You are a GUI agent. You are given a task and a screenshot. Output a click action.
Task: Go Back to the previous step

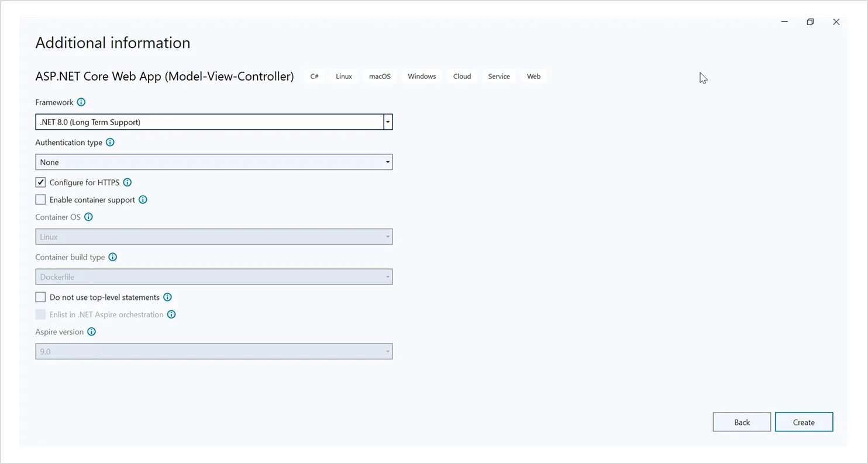point(742,422)
